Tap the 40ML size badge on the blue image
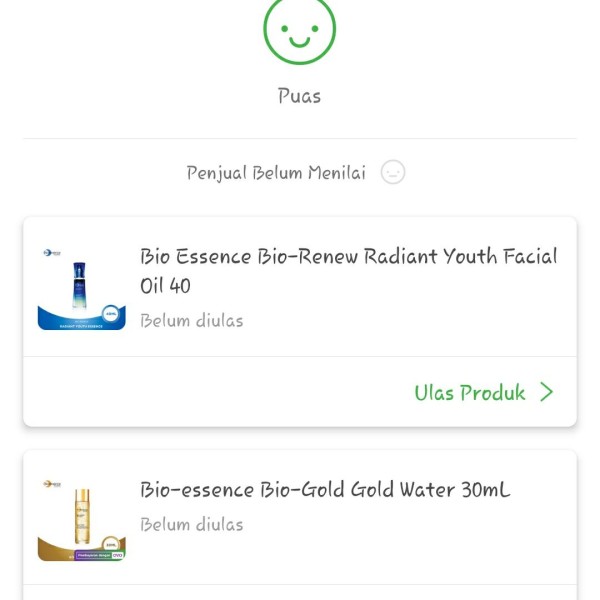600x600 pixels. click(x=111, y=314)
